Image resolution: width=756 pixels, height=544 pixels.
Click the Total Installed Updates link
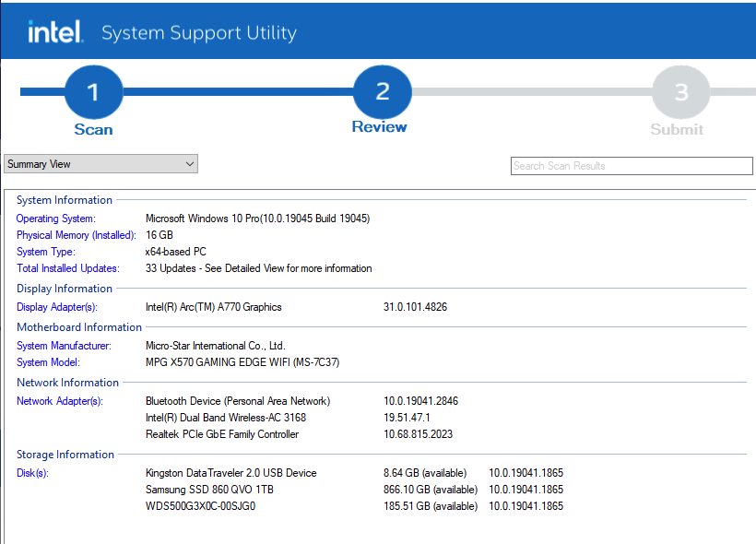[66, 268]
